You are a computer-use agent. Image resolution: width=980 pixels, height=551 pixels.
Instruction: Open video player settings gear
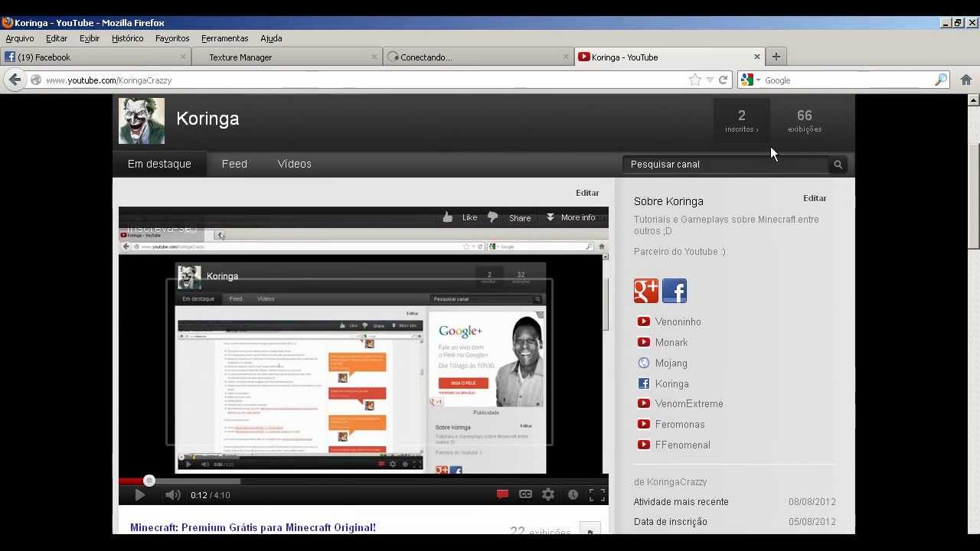(x=548, y=494)
